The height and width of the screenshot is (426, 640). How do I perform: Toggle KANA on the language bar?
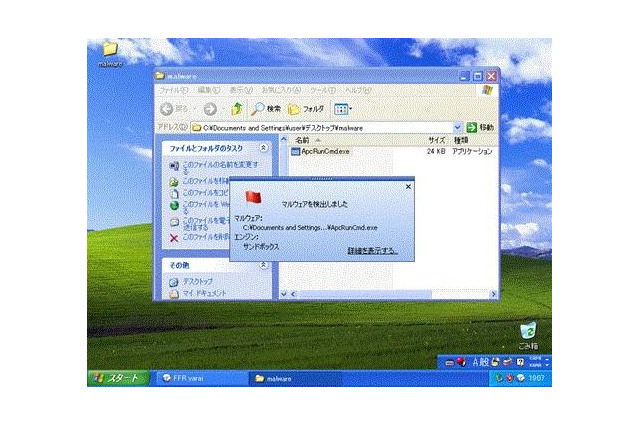click(x=535, y=365)
